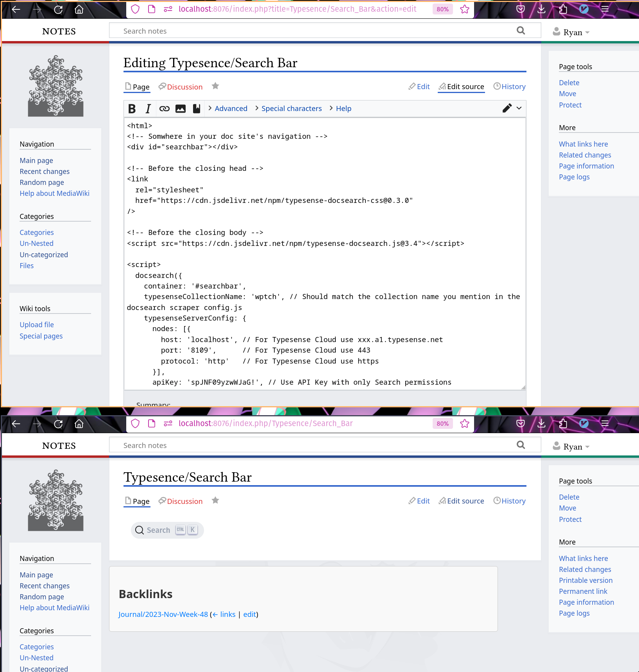Go back in the top browser window
The width and height of the screenshot is (639, 672).
click(16, 9)
